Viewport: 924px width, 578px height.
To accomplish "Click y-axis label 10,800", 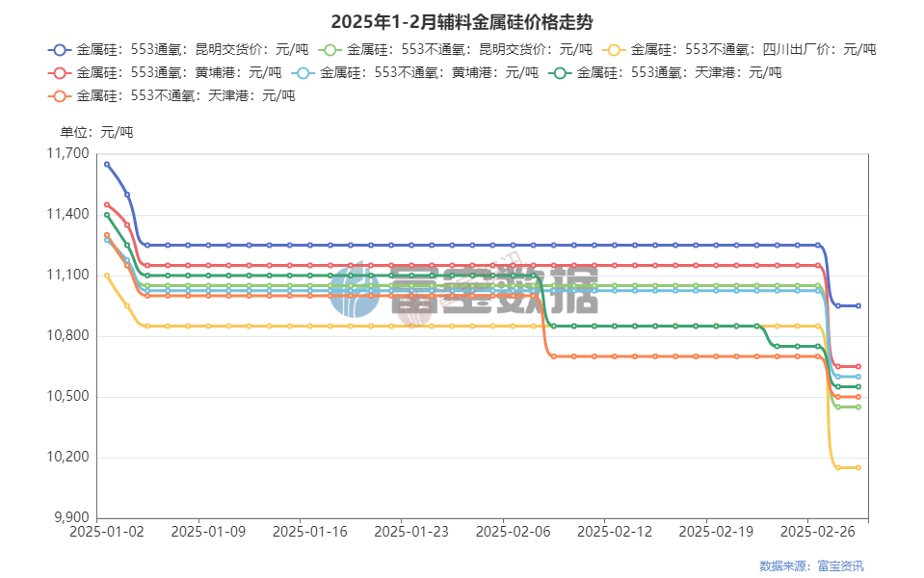I will [x=67, y=336].
